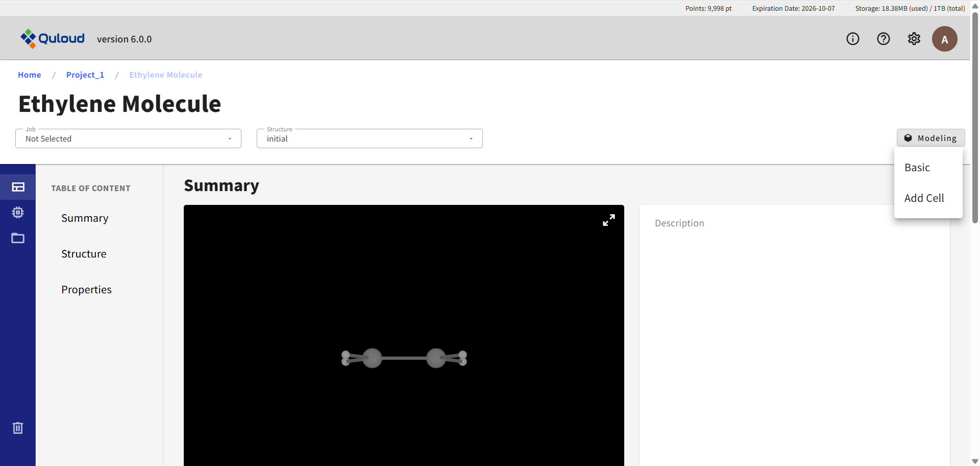The height and width of the screenshot is (466, 980).
Task: Select Basic from the Modeling menu
Action: [917, 167]
